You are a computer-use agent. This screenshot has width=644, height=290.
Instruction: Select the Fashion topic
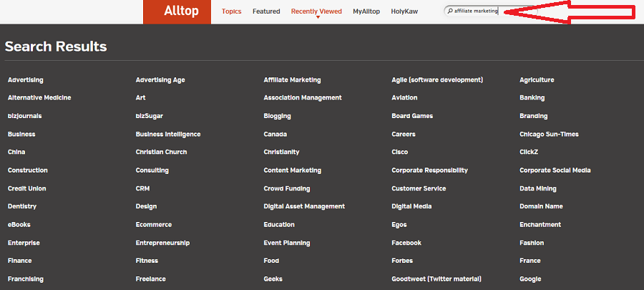[x=532, y=243]
